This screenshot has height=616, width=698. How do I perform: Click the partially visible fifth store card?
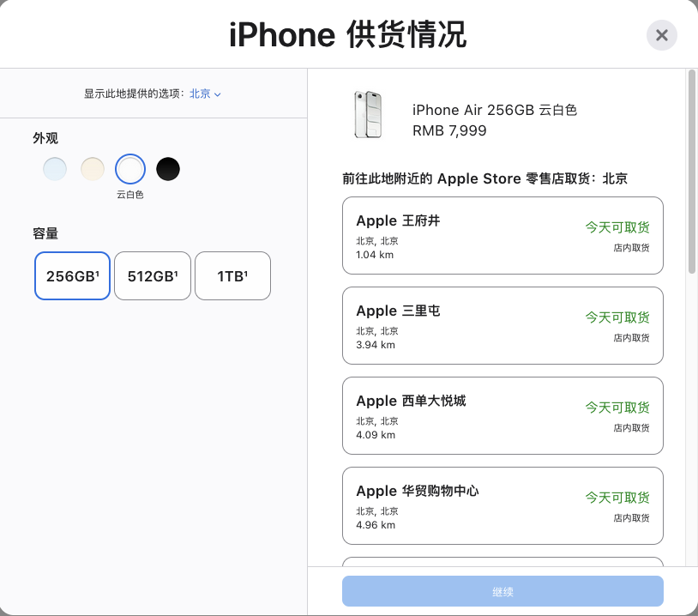tap(502, 562)
